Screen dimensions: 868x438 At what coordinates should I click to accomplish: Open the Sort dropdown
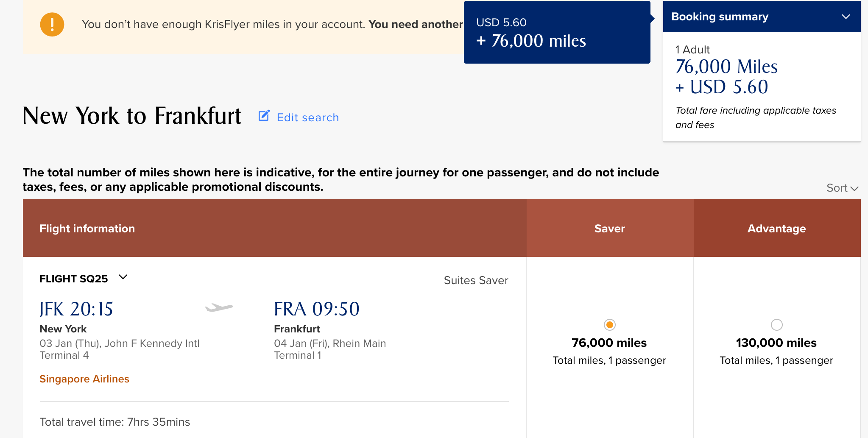[x=842, y=188]
